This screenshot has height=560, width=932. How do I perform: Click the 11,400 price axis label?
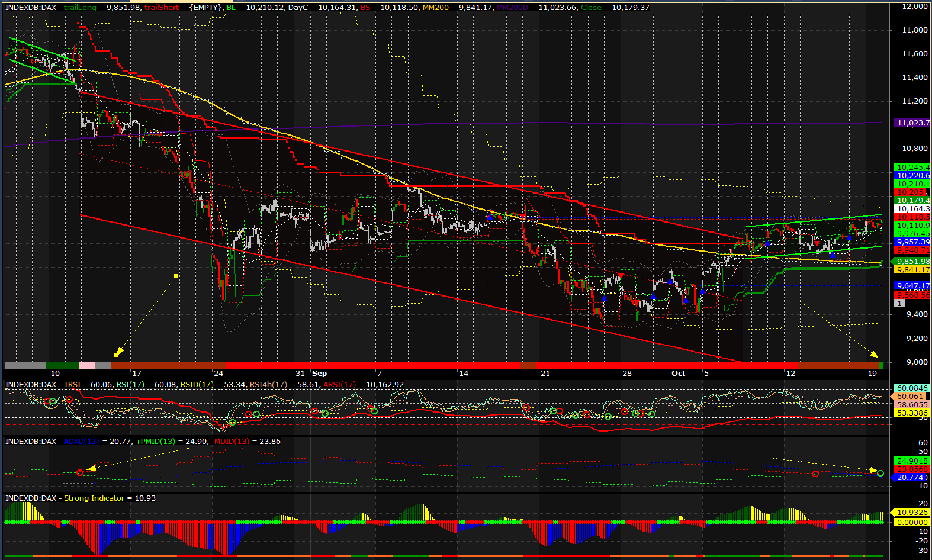pyautogui.click(x=915, y=78)
